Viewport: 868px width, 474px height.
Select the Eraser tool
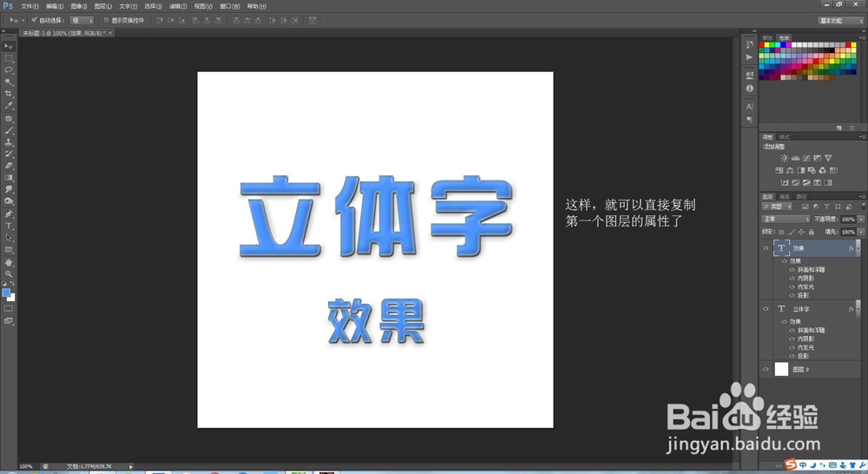(9, 166)
